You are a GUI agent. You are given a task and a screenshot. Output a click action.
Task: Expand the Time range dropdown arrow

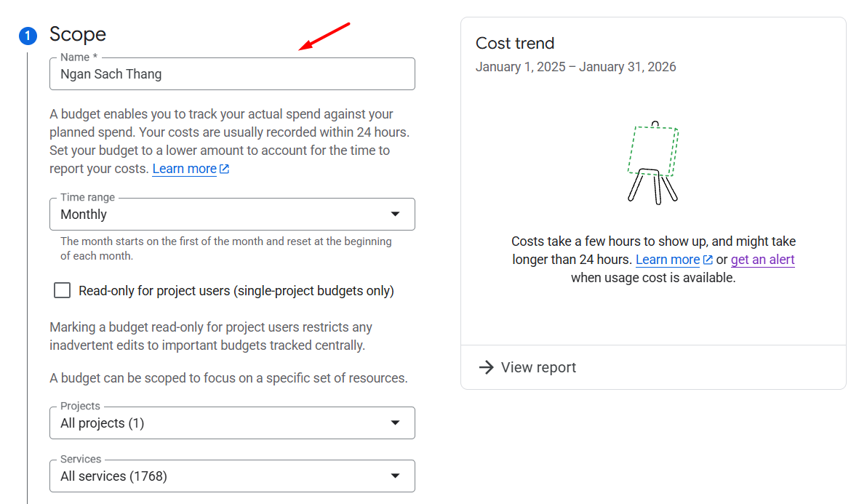[x=395, y=215]
